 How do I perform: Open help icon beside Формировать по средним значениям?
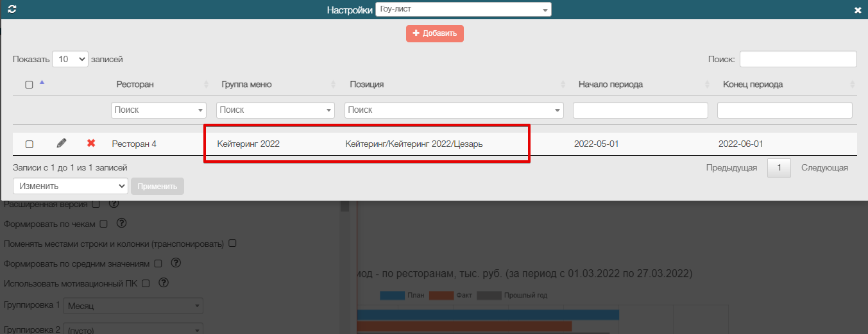tap(176, 263)
